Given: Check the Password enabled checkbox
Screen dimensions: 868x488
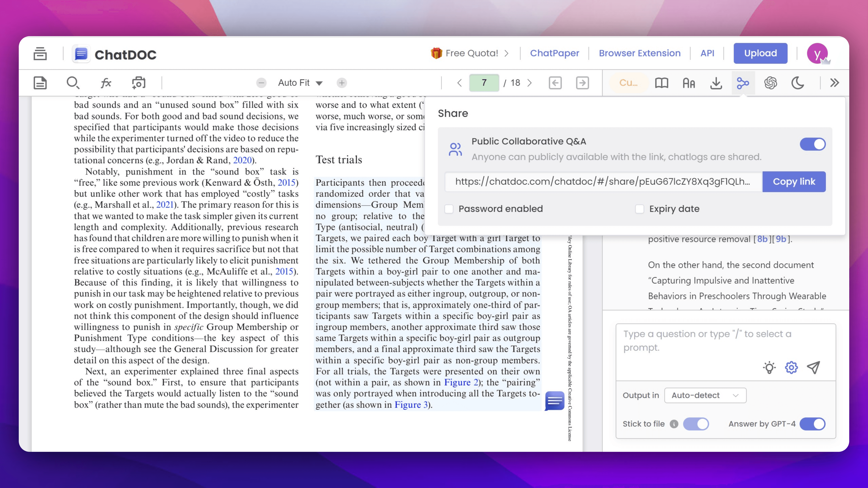Looking at the screenshot, I should (x=449, y=209).
